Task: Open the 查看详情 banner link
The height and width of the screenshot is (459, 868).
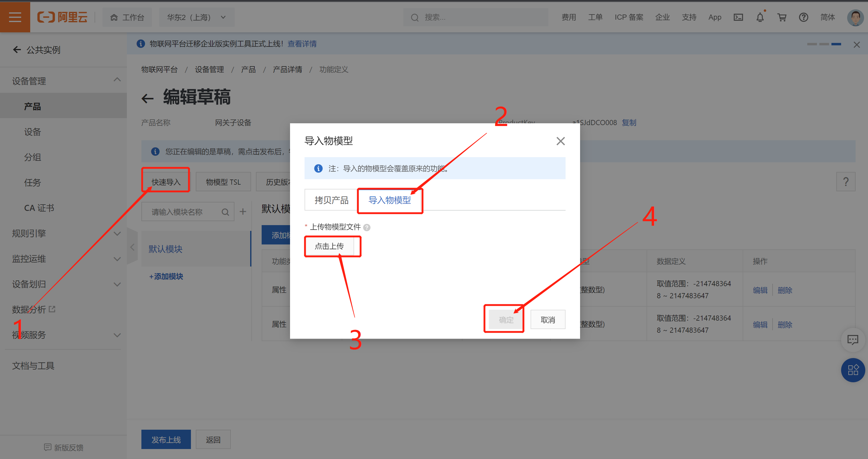Action: point(302,44)
